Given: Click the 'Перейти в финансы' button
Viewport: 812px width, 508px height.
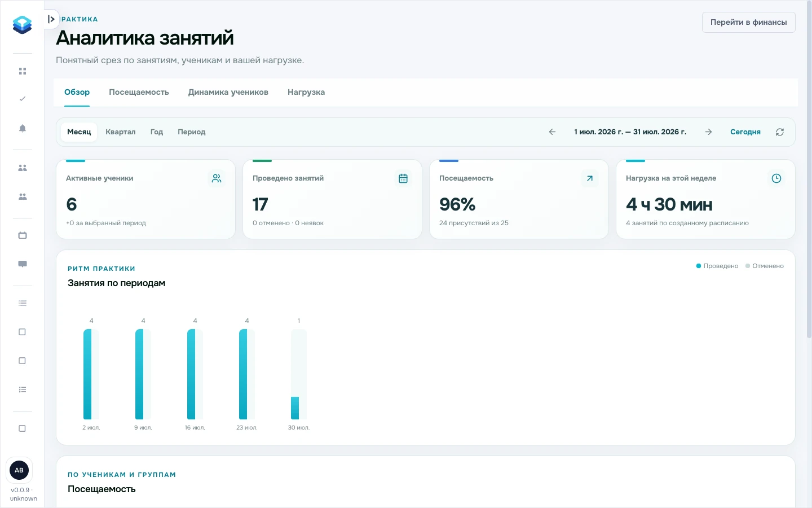Looking at the screenshot, I should 748,22.
